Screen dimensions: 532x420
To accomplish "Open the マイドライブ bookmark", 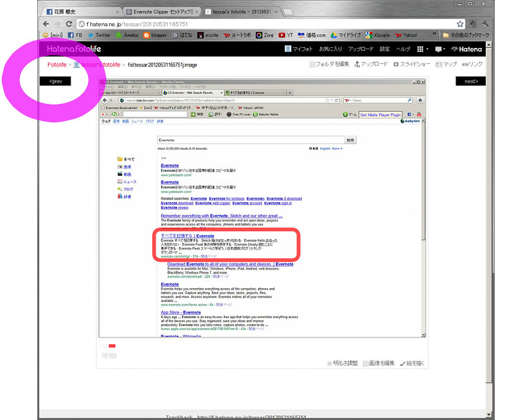I will coord(345,35).
